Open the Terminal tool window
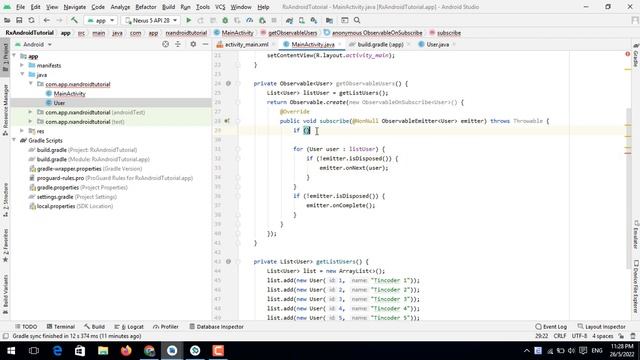Screen dimensions: 640x360 (x=60, y=327)
